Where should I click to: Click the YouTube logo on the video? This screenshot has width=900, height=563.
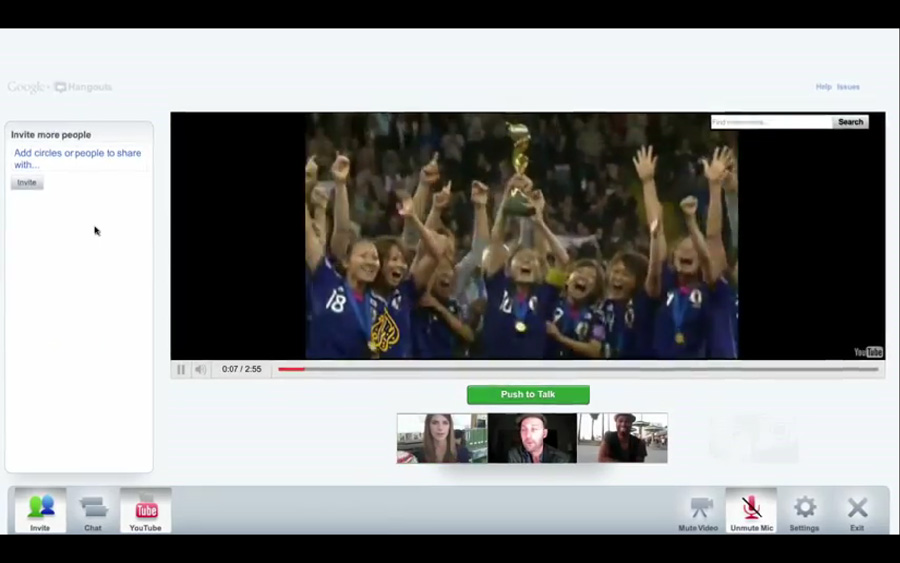[x=868, y=352]
